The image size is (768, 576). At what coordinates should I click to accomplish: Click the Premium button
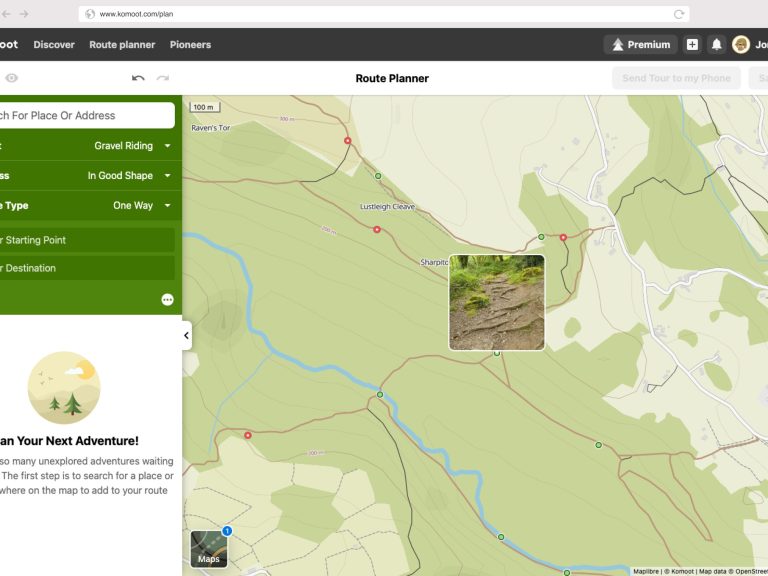641,45
